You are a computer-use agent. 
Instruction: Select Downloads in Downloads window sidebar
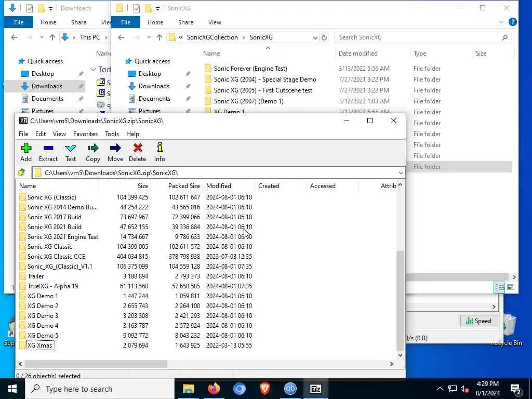click(x=47, y=86)
